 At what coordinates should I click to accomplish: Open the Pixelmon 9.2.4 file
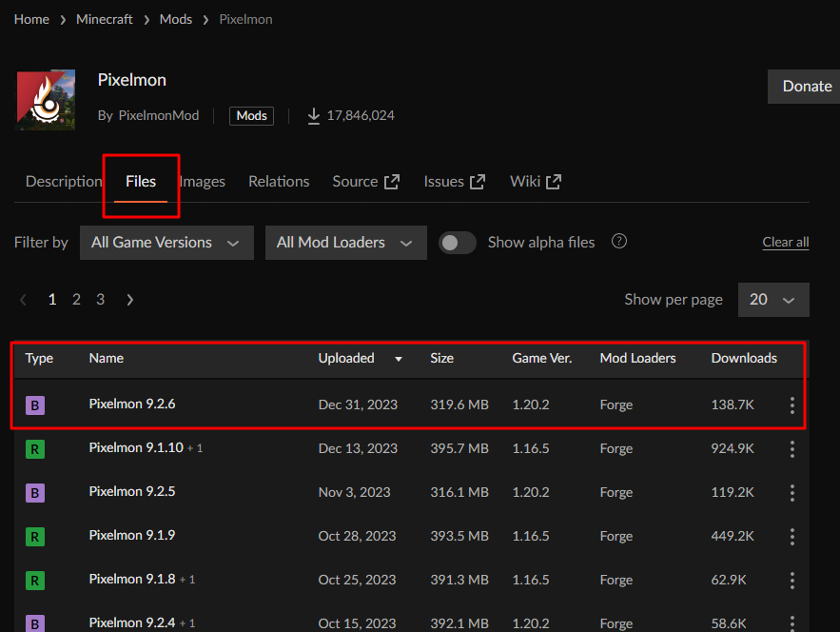(x=132, y=622)
